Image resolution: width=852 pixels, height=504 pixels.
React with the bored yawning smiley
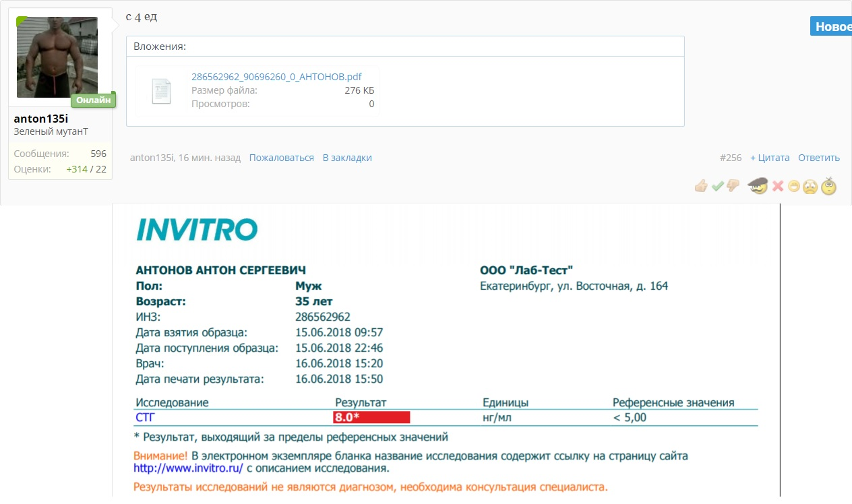(x=829, y=186)
